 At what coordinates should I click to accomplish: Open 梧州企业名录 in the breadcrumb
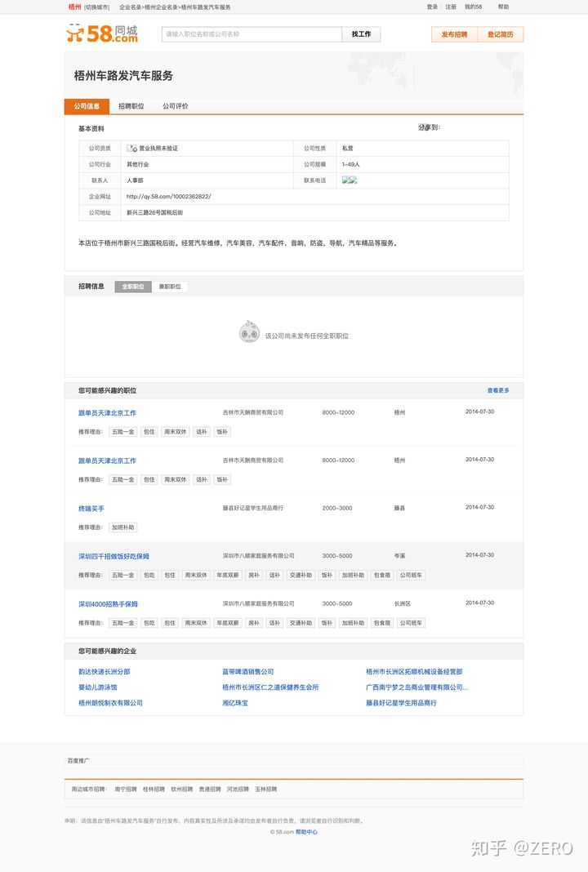(162, 7)
